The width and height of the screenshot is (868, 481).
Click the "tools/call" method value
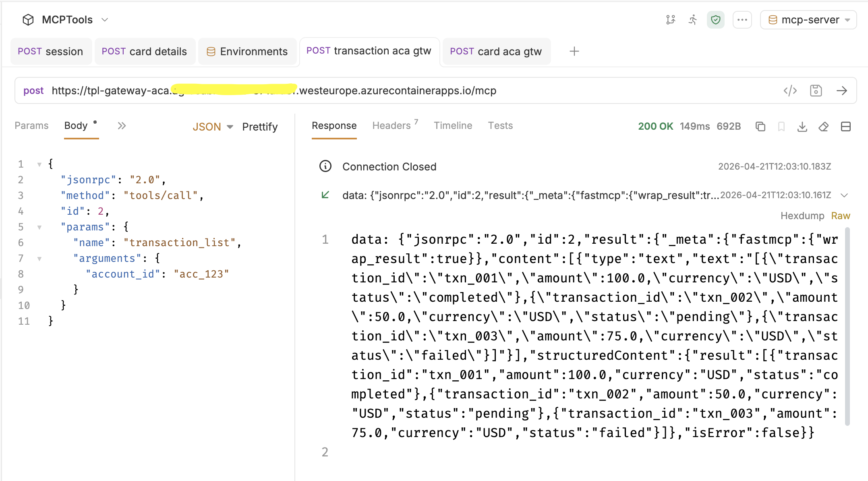tap(161, 196)
